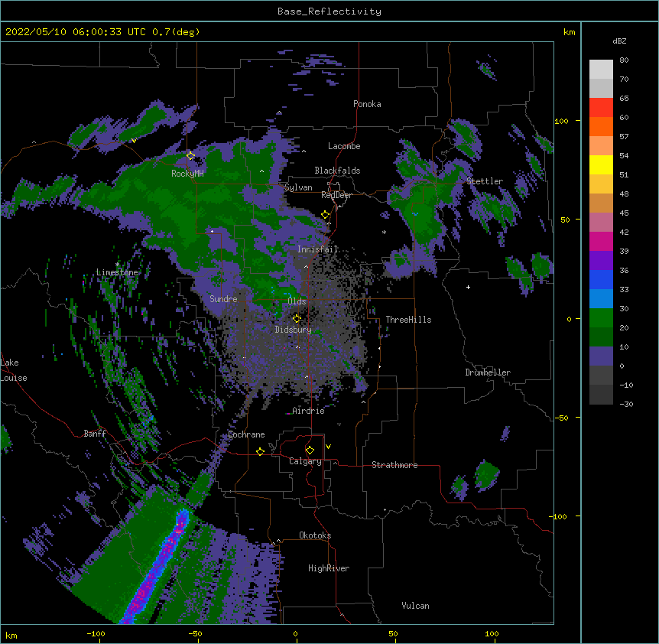
Task: Click the yellow 54 dBZ legend swatch
Action: [x=601, y=164]
